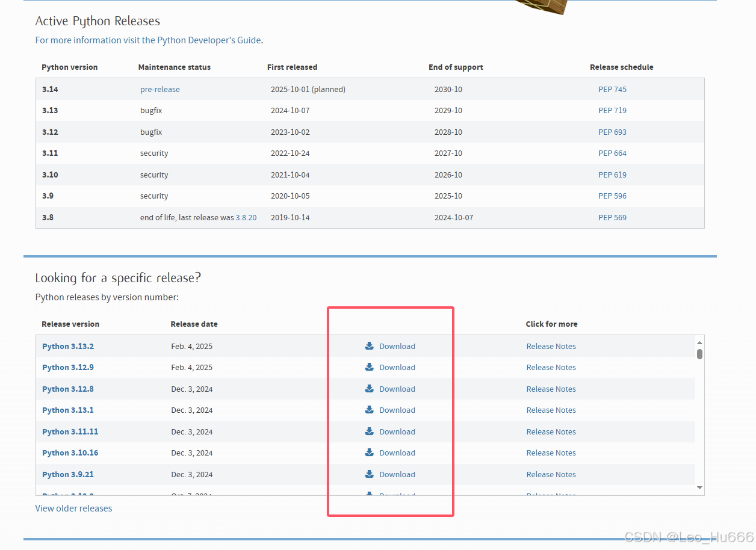This screenshot has height=550, width=756.
Task: Open the Python 3.9.21 release page
Action: tap(68, 474)
